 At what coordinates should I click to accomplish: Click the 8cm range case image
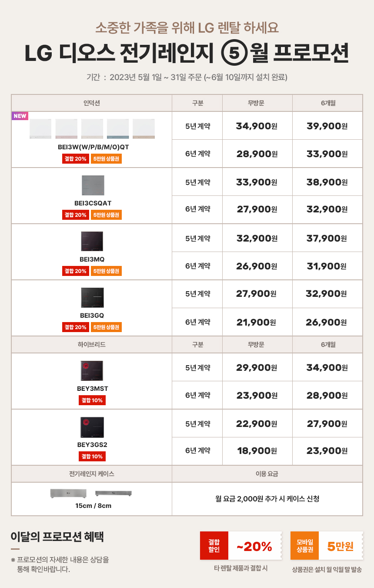tap(114, 493)
